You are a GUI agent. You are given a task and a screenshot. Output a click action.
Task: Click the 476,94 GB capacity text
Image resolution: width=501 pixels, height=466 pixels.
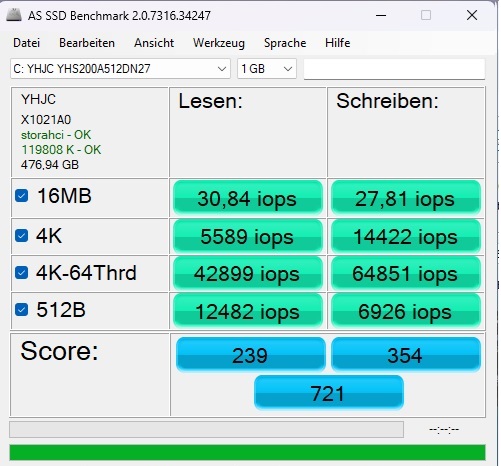[x=50, y=165]
